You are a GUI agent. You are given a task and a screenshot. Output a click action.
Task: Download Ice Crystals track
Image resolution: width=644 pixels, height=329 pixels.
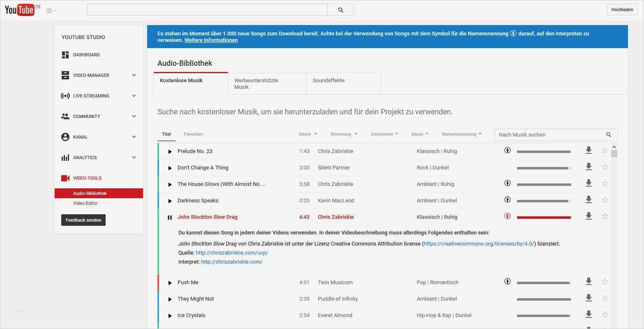coord(589,315)
